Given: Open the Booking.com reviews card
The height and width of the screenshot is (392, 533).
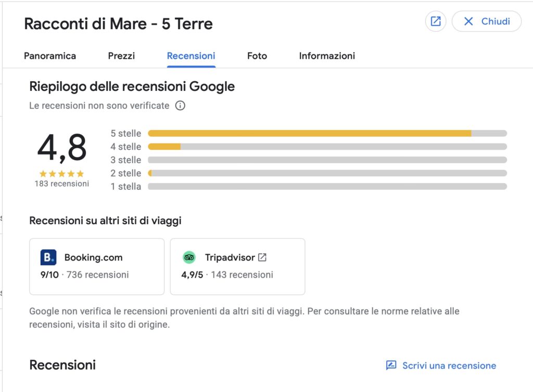Looking at the screenshot, I should pyautogui.click(x=97, y=266).
